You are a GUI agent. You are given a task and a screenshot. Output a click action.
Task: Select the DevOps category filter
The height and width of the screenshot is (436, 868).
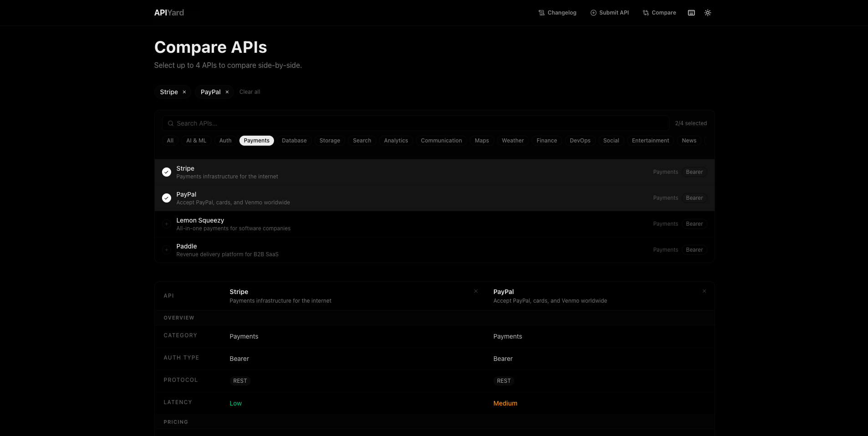coord(580,141)
